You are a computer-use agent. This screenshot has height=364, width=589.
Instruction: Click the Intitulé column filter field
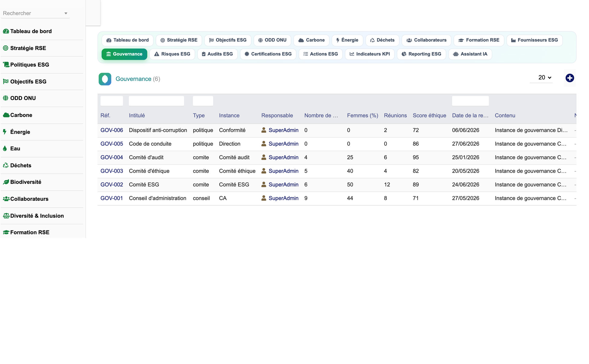[x=156, y=101]
